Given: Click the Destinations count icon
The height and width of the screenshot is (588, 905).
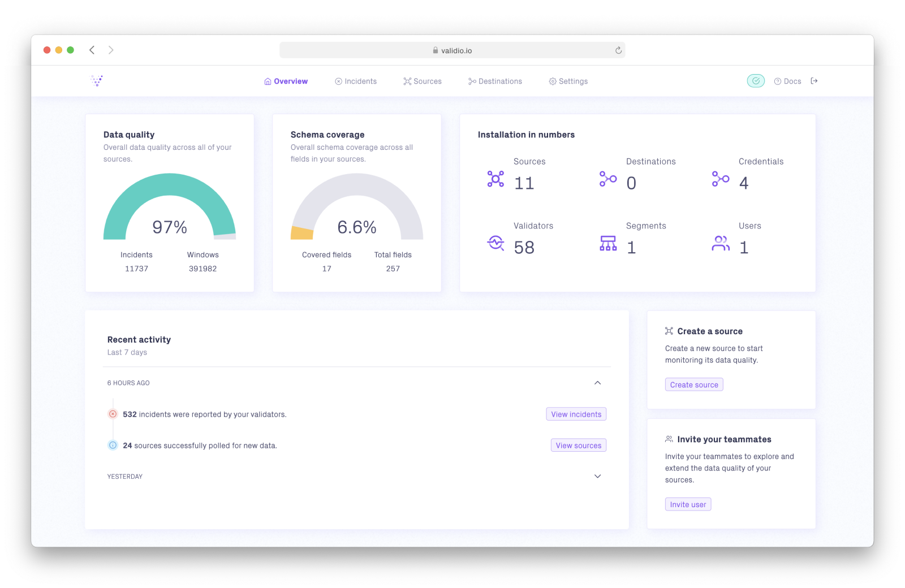Looking at the screenshot, I should point(608,179).
